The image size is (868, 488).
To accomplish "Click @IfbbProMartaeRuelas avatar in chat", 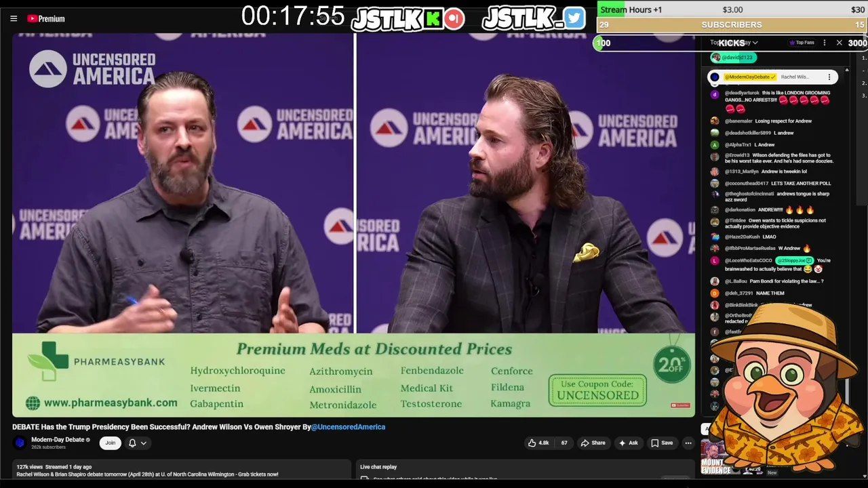I will point(715,249).
